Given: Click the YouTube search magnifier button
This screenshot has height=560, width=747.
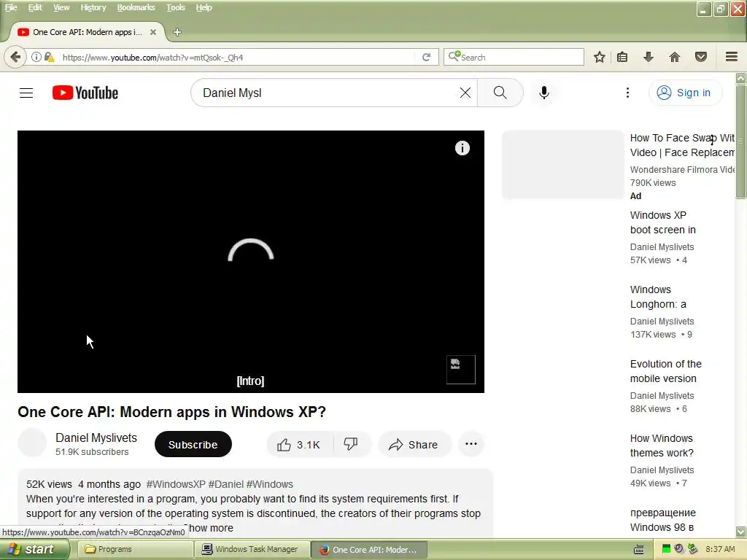Looking at the screenshot, I should (x=500, y=93).
